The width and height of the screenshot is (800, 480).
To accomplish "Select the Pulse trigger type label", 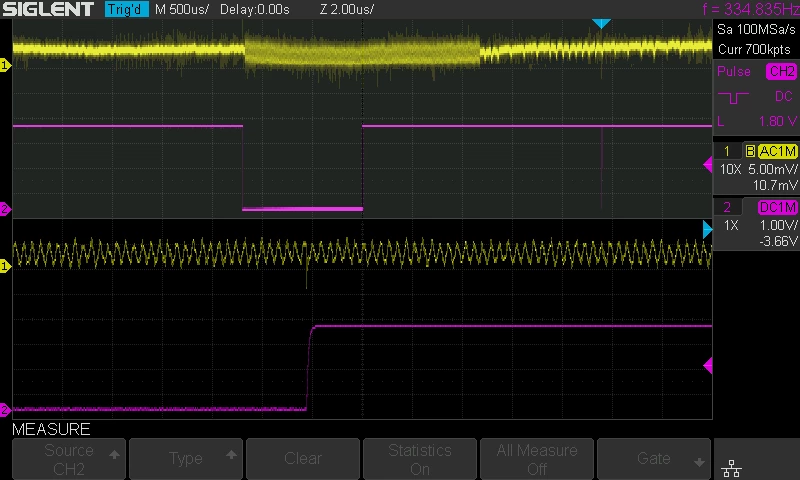I will pos(734,71).
